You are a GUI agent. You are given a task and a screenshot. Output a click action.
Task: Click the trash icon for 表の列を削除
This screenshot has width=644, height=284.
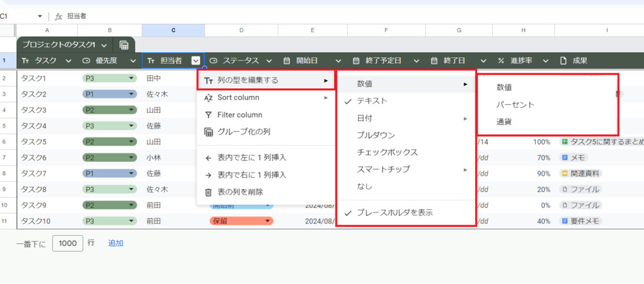pyautogui.click(x=207, y=192)
